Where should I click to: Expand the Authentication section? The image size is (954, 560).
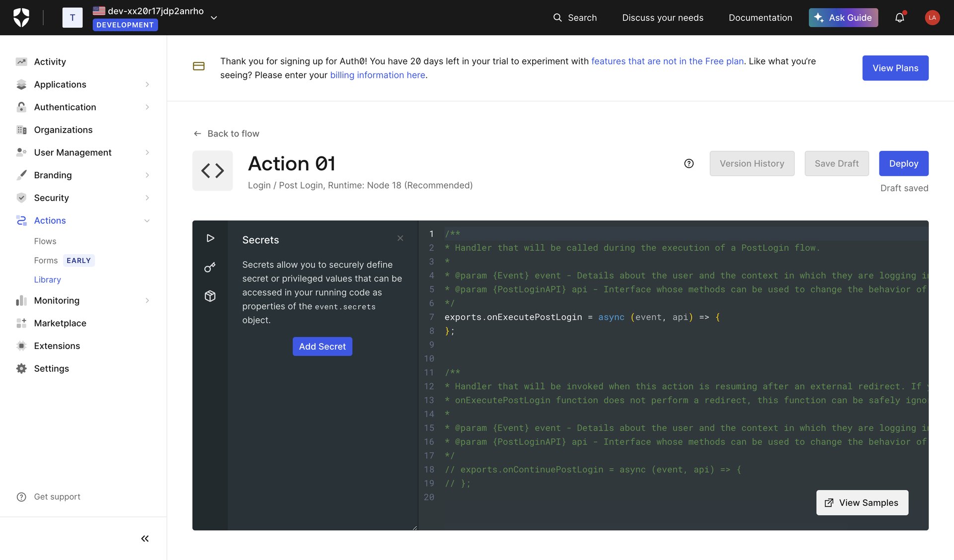coord(147,107)
